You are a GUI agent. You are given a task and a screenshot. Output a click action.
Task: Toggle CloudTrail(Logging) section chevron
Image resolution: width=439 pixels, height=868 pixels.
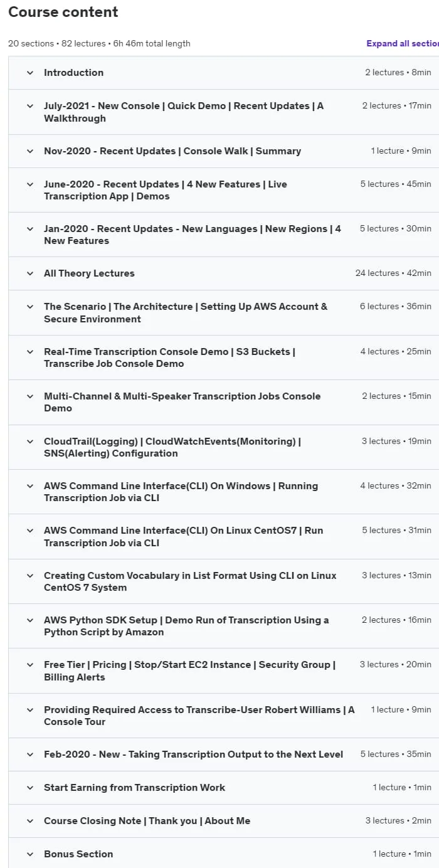coord(30,442)
